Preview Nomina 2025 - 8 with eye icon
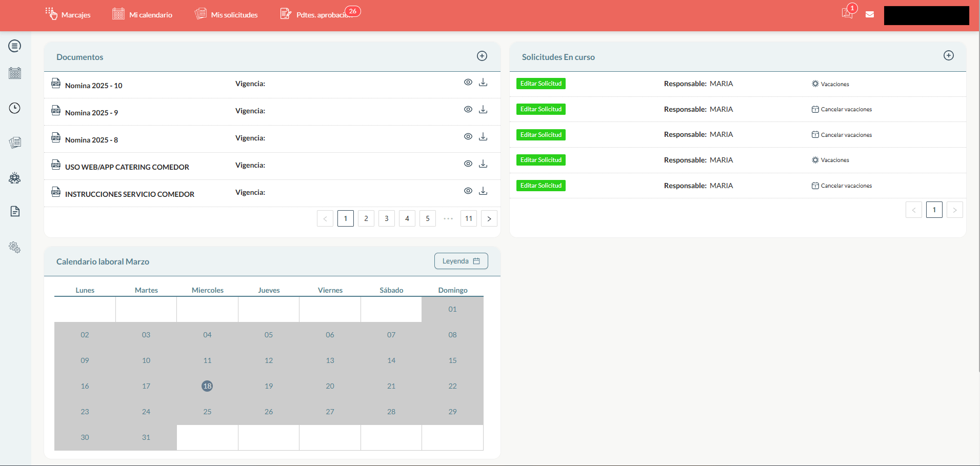This screenshot has width=980, height=466. (x=468, y=137)
